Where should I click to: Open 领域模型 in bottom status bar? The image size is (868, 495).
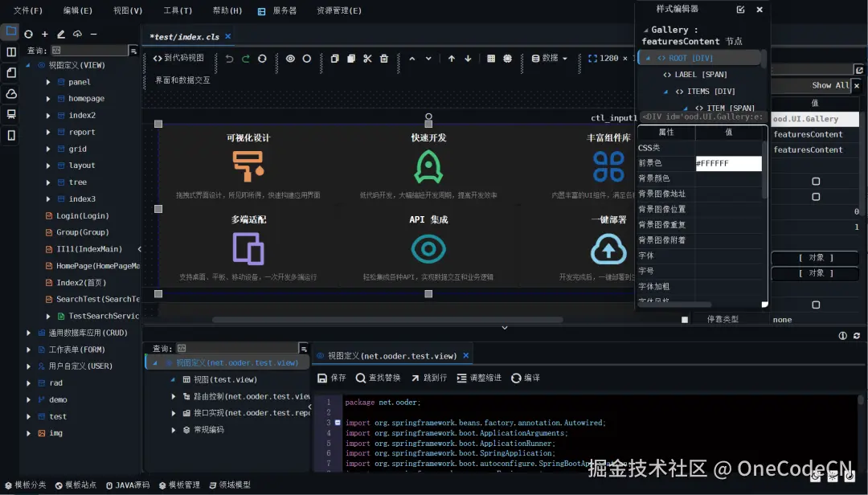point(230,485)
